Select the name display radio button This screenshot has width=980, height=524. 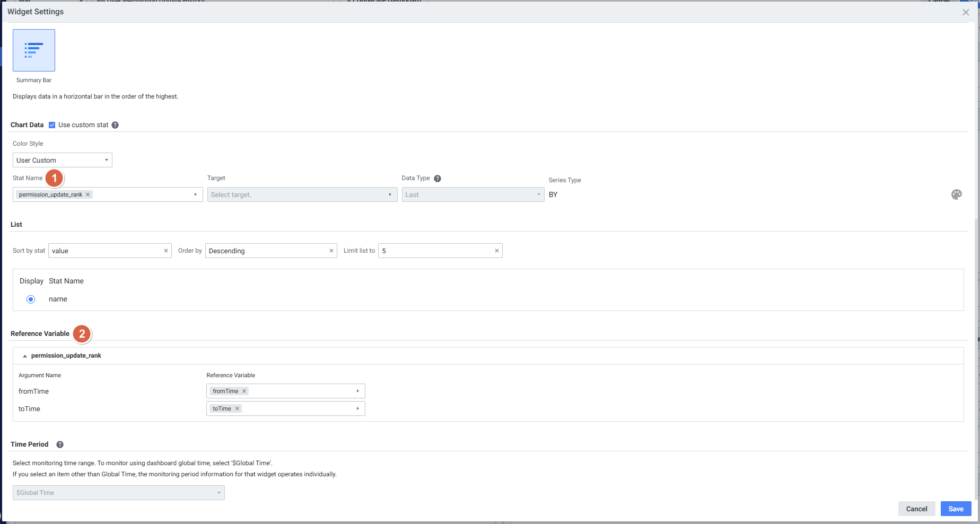(31, 299)
